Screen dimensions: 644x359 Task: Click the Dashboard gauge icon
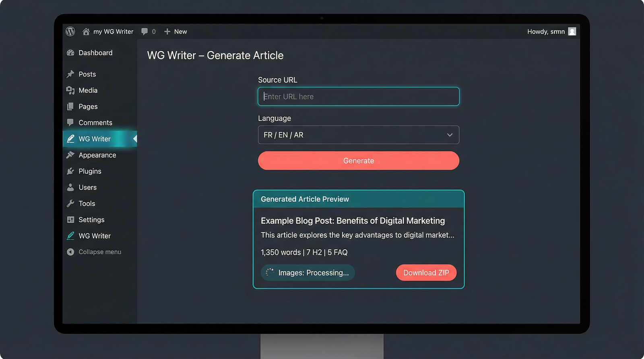coord(70,53)
